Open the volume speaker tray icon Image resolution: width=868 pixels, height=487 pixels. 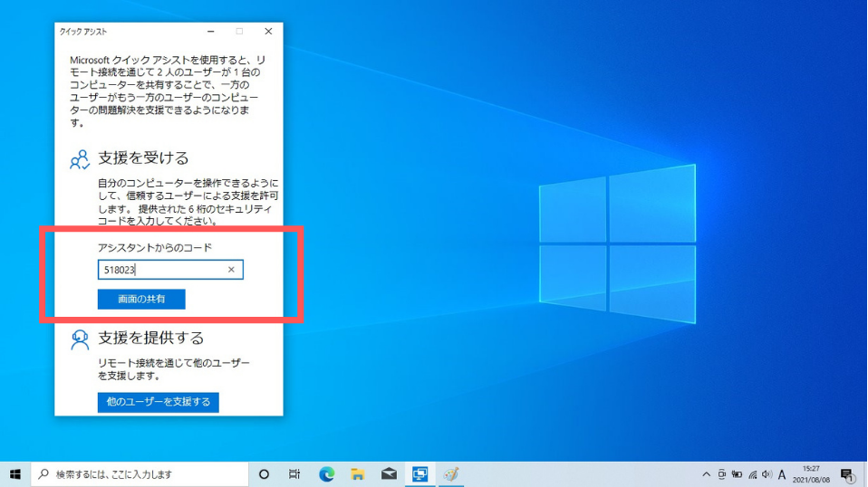767,474
